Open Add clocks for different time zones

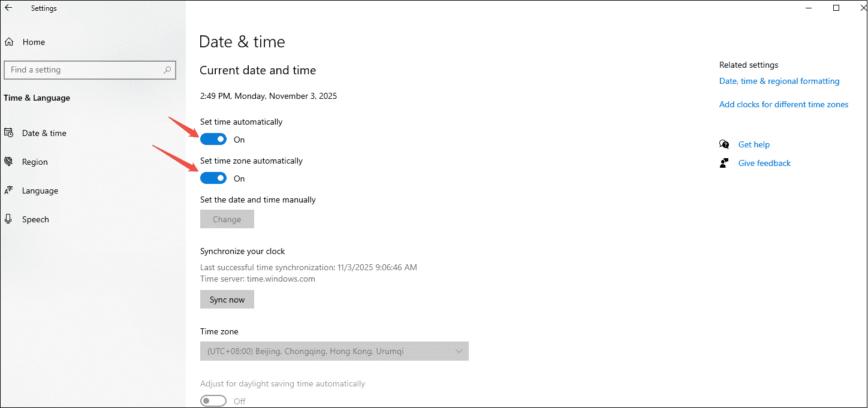tap(783, 104)
